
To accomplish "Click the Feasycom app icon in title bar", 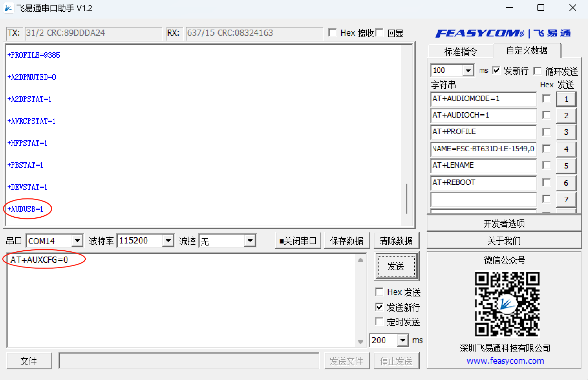I will coord(8,8).
